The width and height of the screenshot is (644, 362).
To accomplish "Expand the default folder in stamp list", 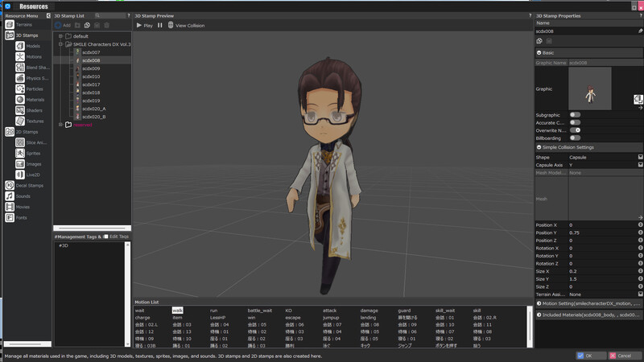I will tap(61, 36).
